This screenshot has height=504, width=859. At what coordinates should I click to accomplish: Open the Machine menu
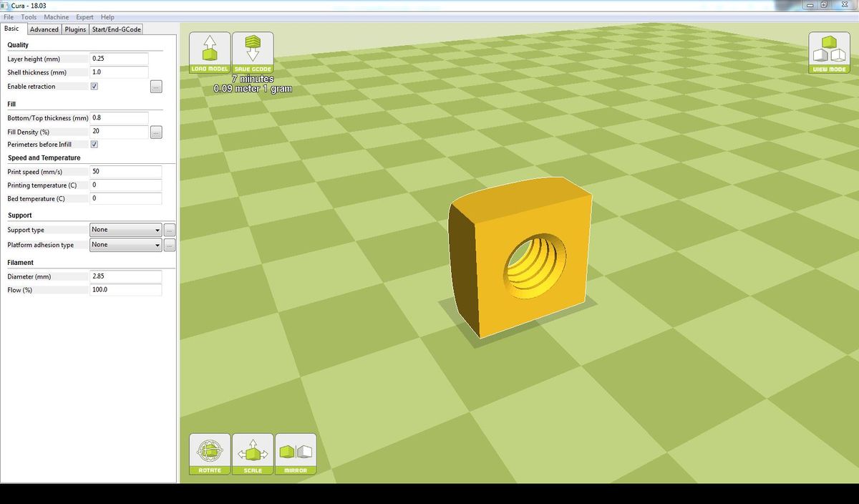[57, 17]
